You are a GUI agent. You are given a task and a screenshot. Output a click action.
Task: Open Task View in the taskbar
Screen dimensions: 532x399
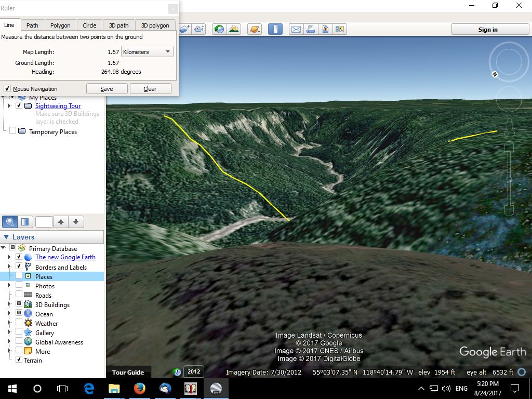coord(62,389)
